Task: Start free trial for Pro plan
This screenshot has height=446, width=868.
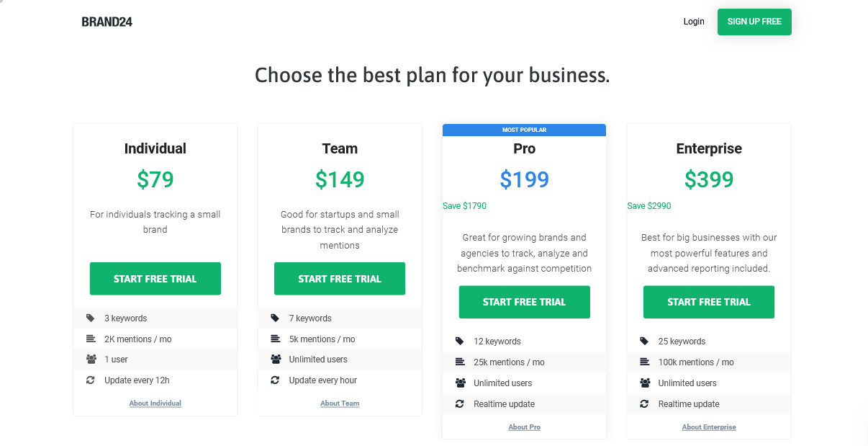Action: point(525,302)
